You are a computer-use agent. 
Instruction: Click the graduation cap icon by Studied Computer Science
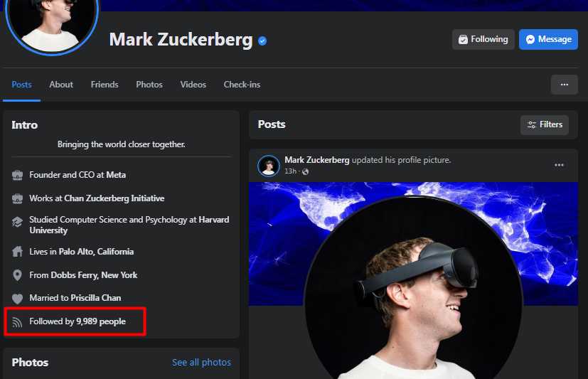point(18,222)
